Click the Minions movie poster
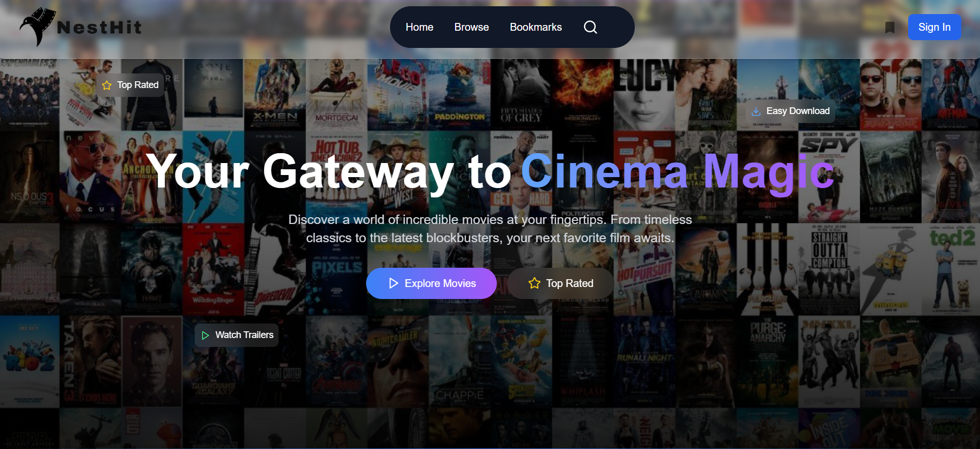The image size is (980, 449). pos(890,269)
